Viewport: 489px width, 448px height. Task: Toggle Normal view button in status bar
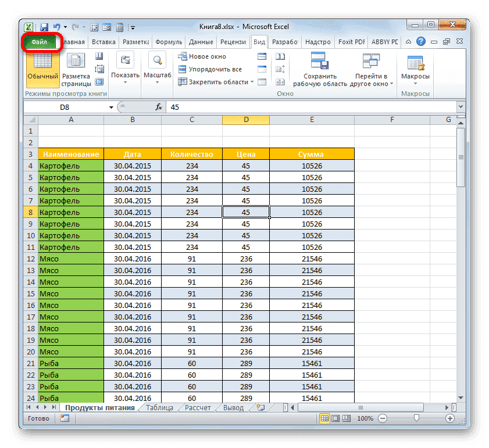click(324, 418)
